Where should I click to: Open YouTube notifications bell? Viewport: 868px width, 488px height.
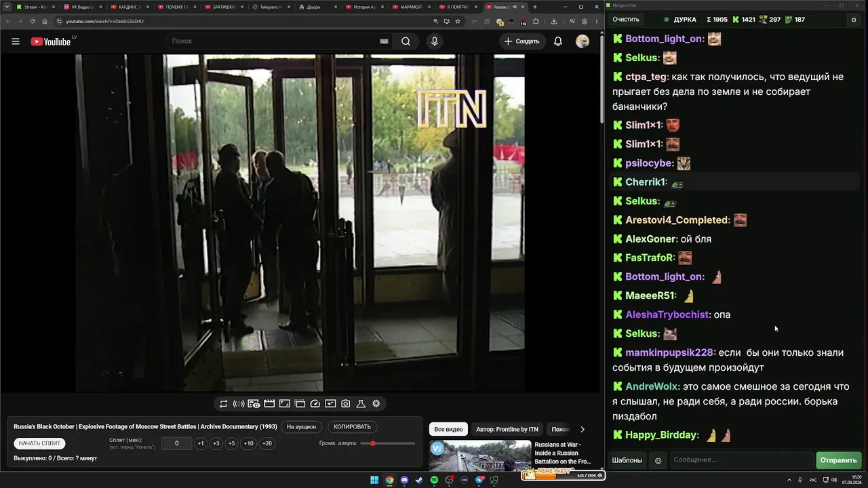(x=558, y=41)
